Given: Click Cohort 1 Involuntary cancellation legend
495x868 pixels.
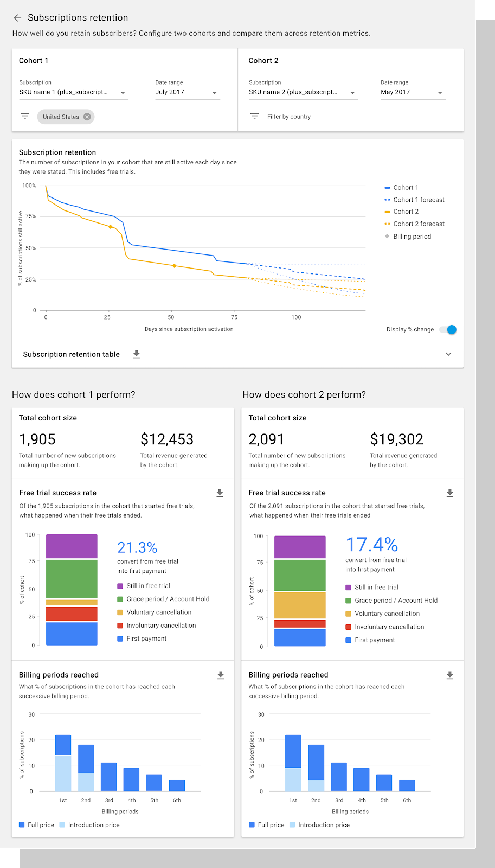Looking at the screenshot, I should pos(157,626).
